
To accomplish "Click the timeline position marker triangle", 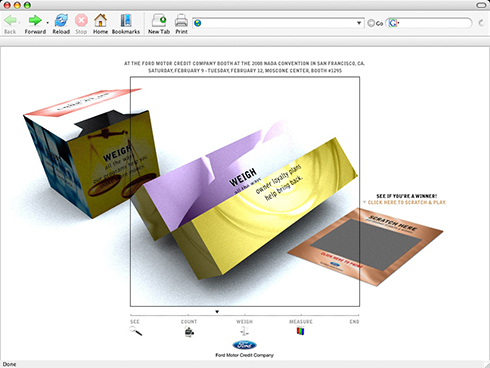I will point(217,312).
